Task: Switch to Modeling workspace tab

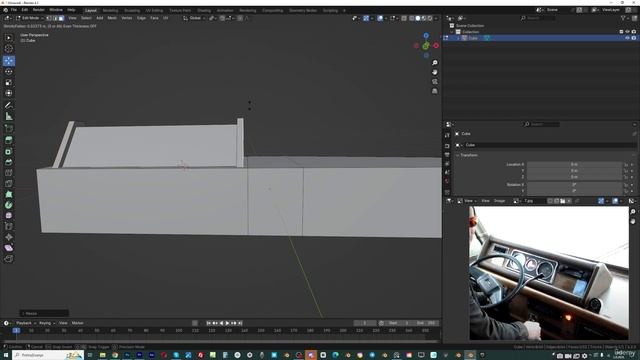Action: tap(110, 10)
